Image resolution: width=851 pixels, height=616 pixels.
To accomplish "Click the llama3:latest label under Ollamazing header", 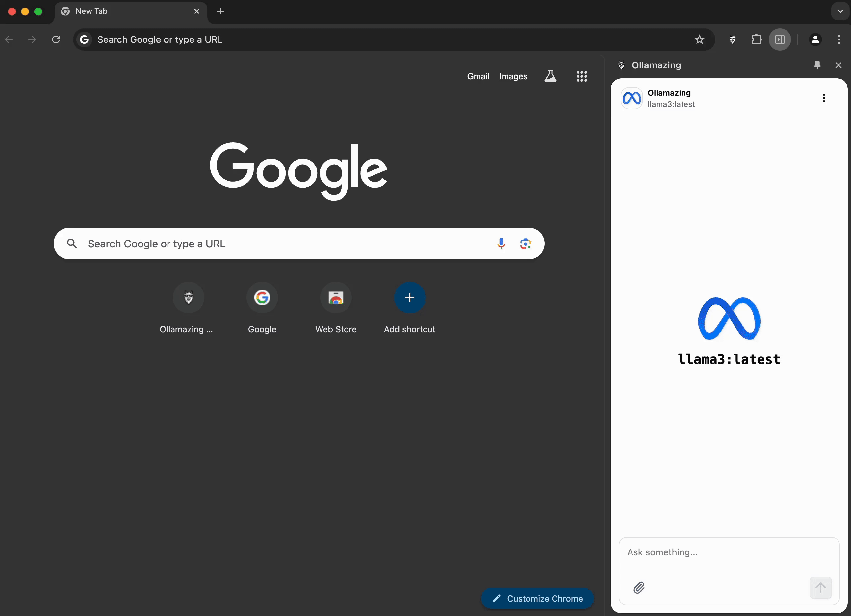I will tap(671, 104).
